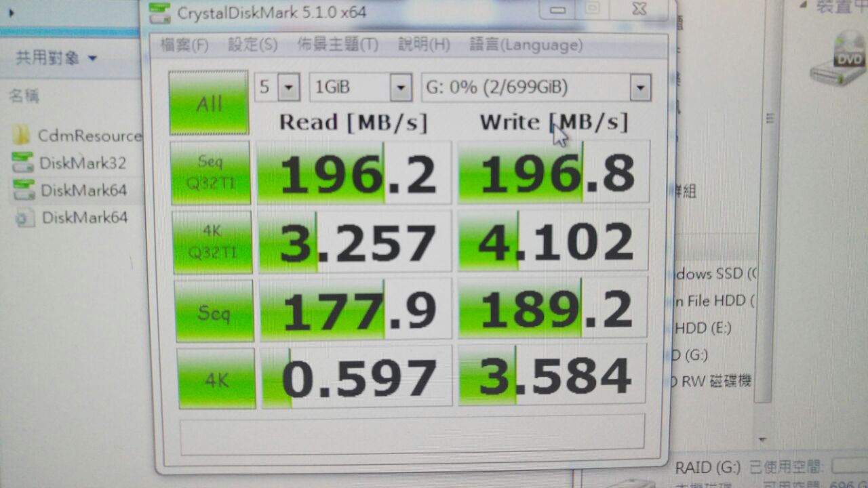Viewport: 868px width, 488px height.
Task: Click the 名稱 column header in Explorer
Action: (24, 96)
